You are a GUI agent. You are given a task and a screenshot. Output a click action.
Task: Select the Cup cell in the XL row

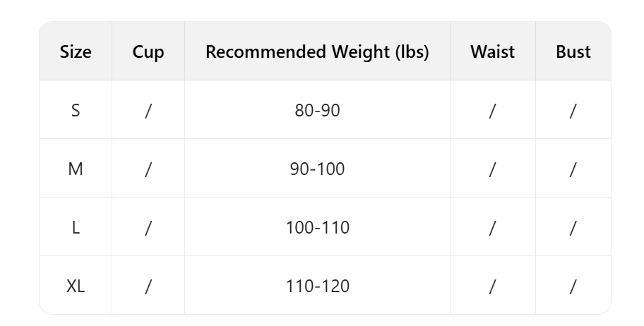[x=148, y=286]
